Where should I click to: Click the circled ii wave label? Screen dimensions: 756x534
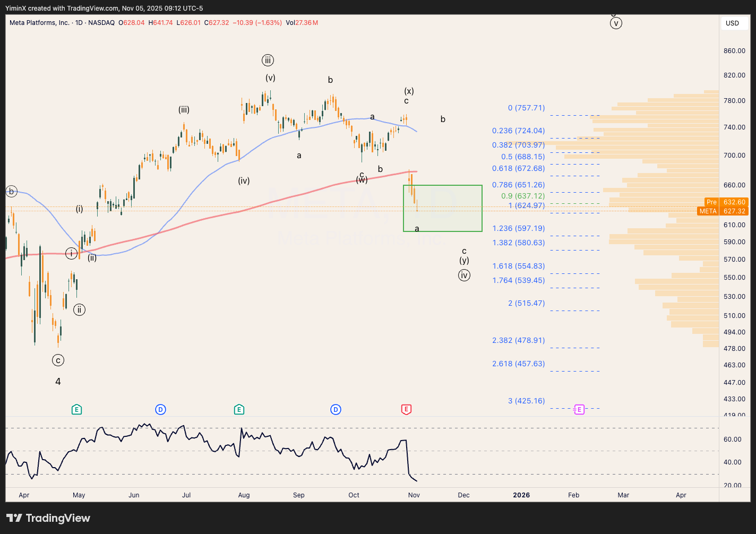(79, 310)
